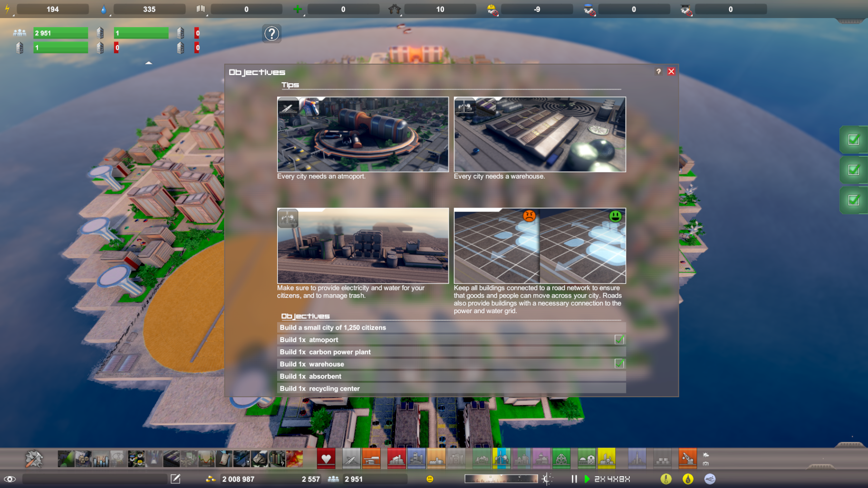Select objective 'Build 1x recycling center'
The height and width of the screenshot is (488, 868).
pyautogui.click(x=451, y=388)
